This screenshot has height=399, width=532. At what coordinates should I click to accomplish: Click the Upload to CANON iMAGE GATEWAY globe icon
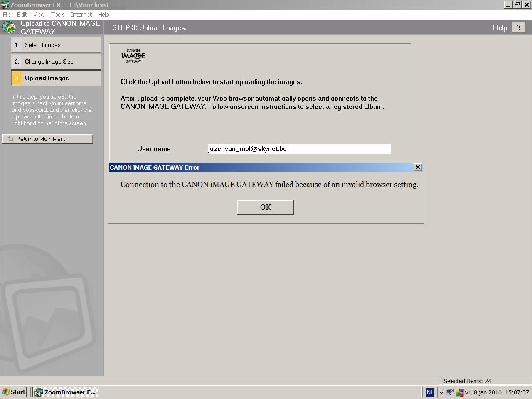pyautogui.click(x=9, y=27)
